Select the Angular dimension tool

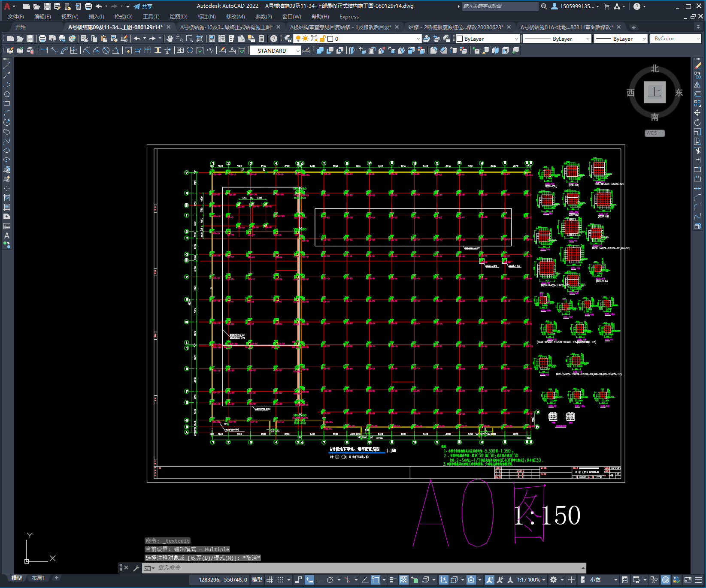pos(116,50)
